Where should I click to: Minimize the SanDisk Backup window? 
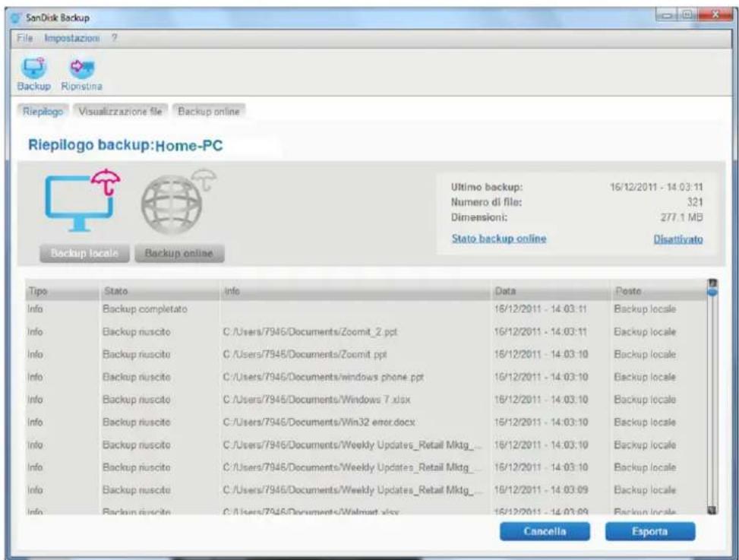[667, 16]
